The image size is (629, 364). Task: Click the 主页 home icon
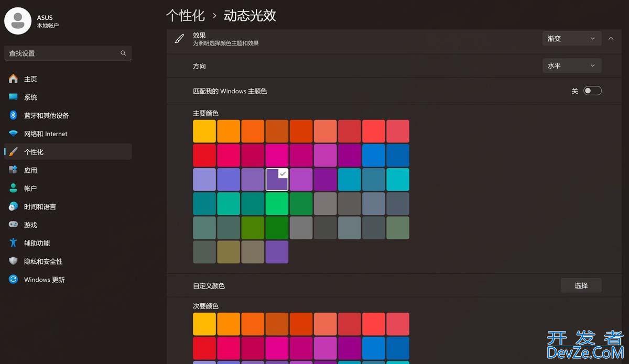pyautogui.click(x=14, y=79)
